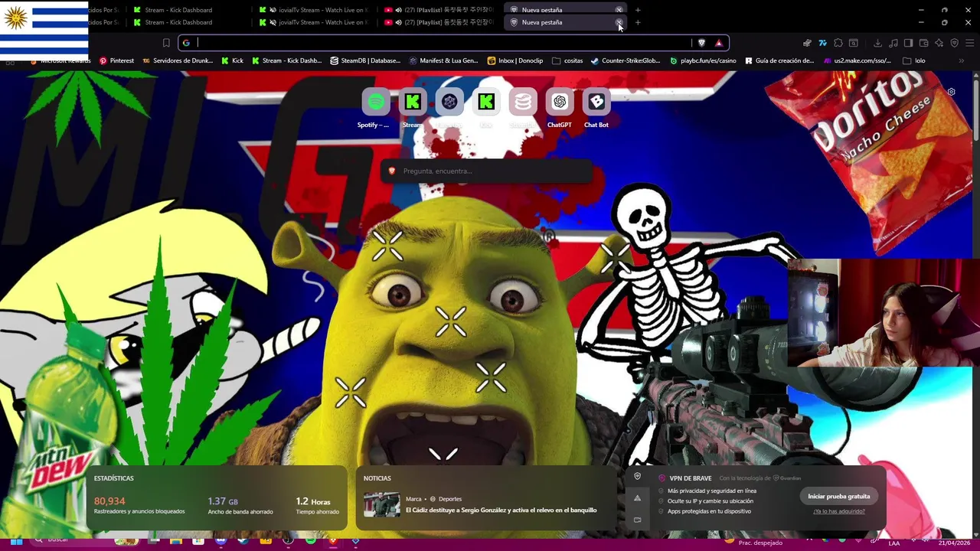Open the 'SteamDB | Database...' bookmark
Viewport: 980px width, 551px height.
(365, 60)
